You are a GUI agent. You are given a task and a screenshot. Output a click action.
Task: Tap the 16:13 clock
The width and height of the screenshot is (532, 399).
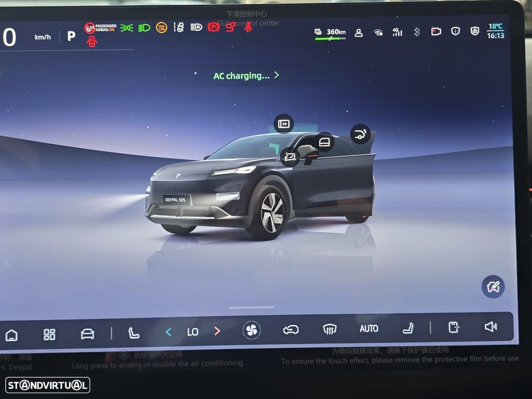pos(496,36)
